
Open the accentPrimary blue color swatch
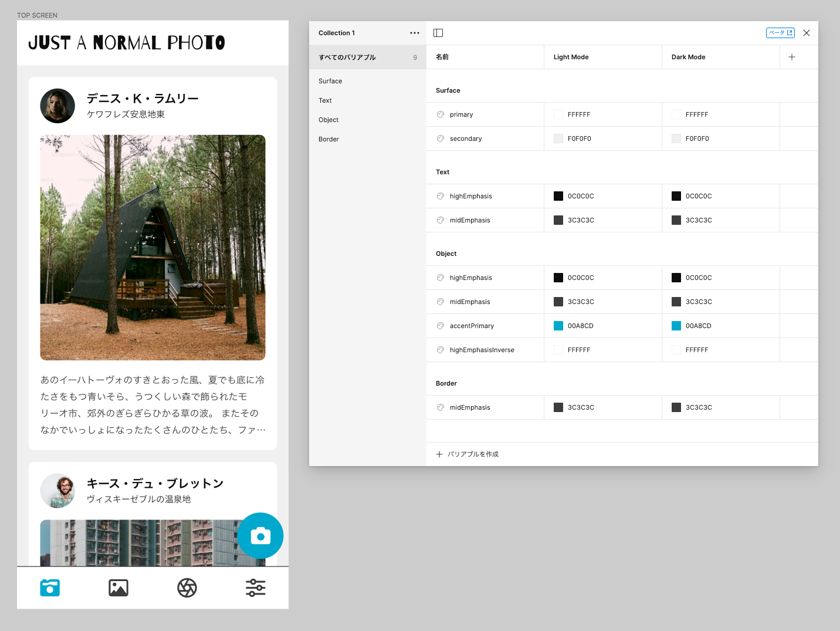(x=558, y=326)
